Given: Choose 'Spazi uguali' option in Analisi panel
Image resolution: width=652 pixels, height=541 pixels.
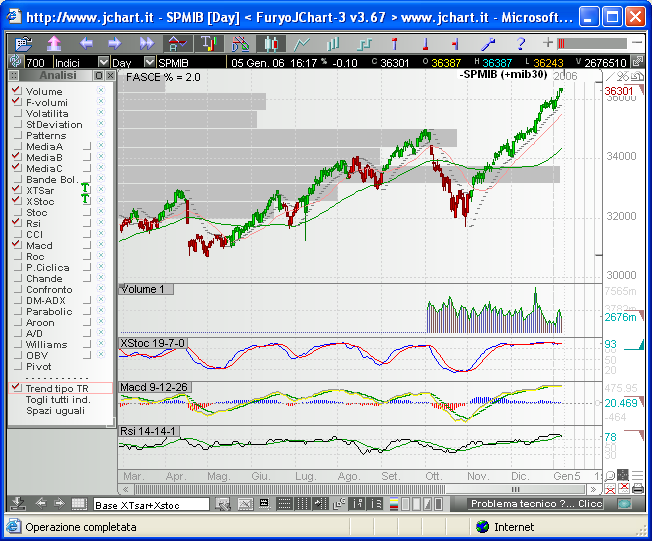Looking at the screenshot, I should (x=55, y=411).
